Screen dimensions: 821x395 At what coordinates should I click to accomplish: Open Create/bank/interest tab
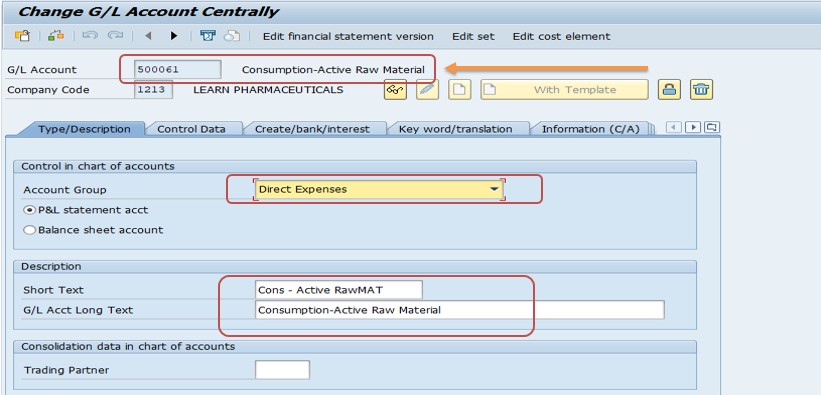coord(312,129)
